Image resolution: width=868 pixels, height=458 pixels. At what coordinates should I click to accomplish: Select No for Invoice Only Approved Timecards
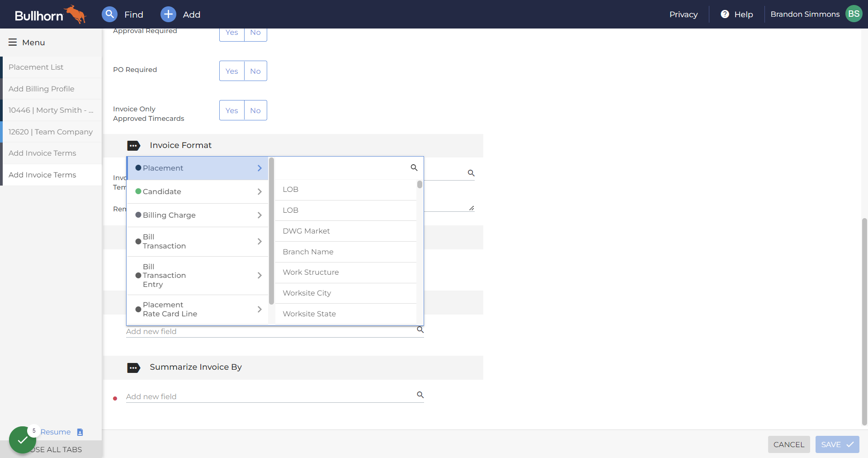coord(255,110)
